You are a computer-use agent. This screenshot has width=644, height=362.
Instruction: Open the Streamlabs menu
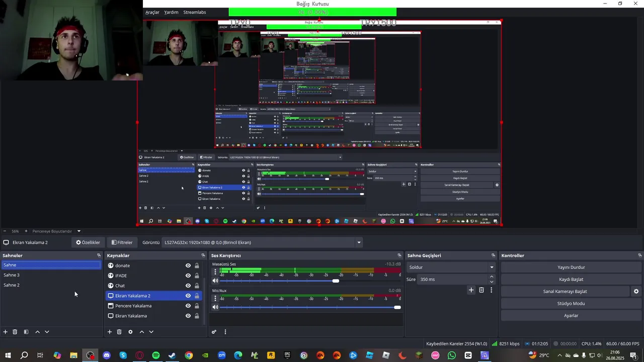pyautogui.click(x=195, y=12)
